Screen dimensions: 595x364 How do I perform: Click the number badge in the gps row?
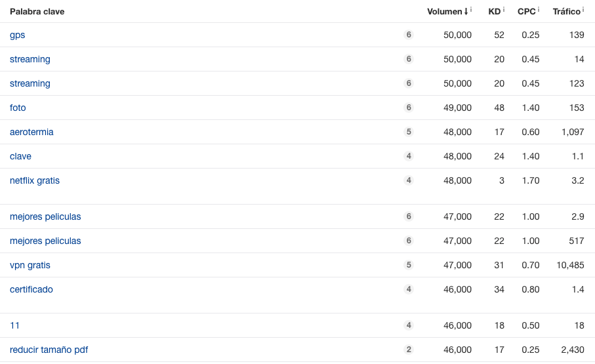click(409, 35)
